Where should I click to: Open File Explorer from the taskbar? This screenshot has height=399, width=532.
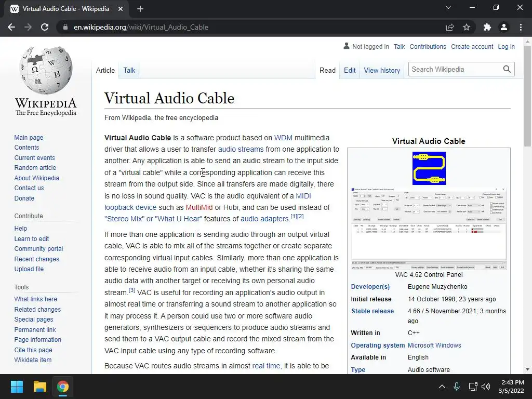point(39,387)
